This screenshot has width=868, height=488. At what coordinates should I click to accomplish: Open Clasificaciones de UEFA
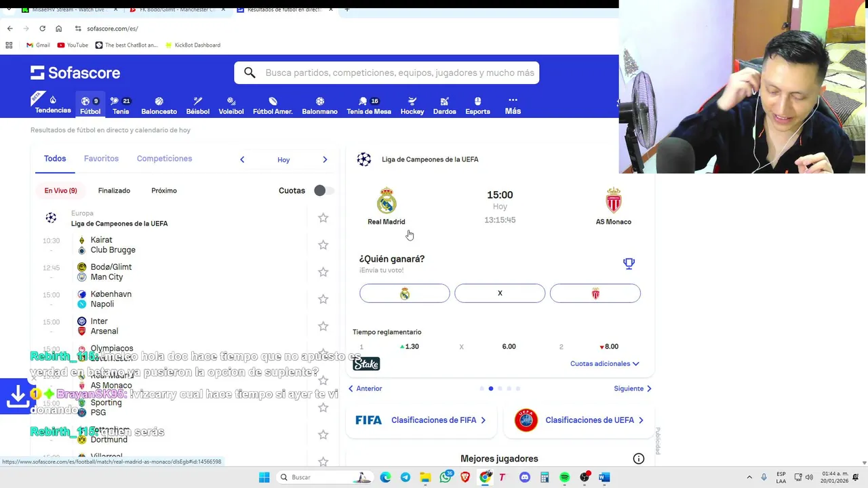point(578,420)
